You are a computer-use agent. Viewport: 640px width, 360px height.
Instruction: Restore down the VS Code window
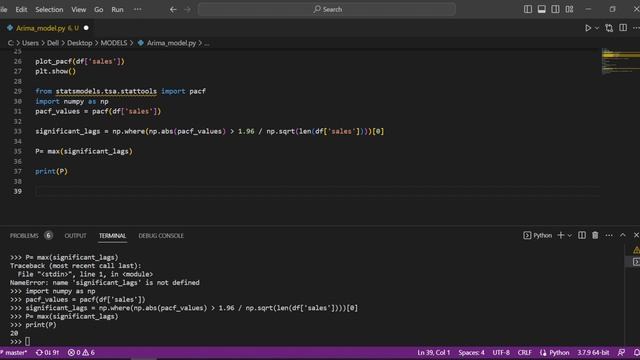pyautogui.click(x=612, y=9)
